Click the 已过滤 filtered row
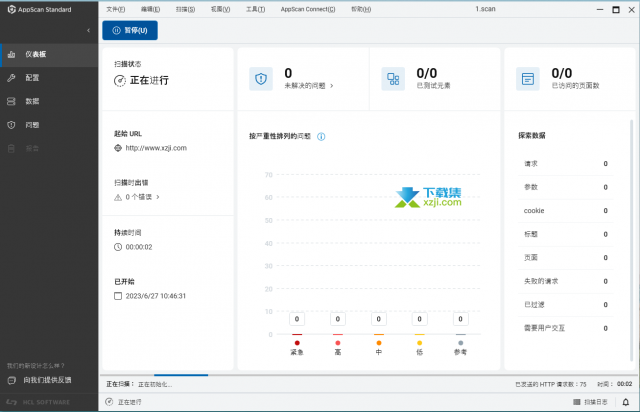This screenshot has width=640, height=412. click(566, 305)
